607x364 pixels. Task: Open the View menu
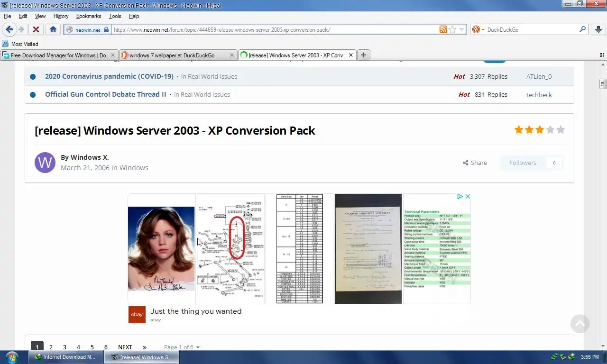pos(40,16)
